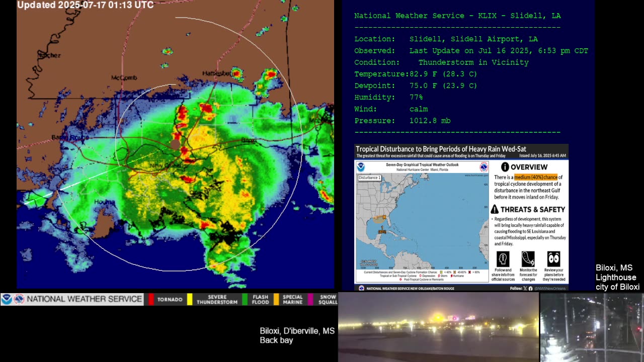Click the Observed Last Update line

pos(471,51)
